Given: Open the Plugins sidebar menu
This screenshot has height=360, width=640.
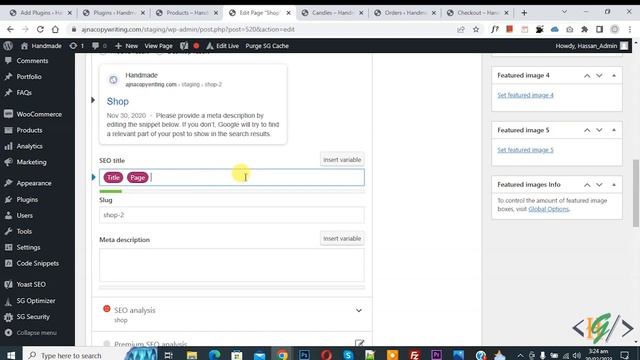Looking at the screenshot, I should 27,200.
